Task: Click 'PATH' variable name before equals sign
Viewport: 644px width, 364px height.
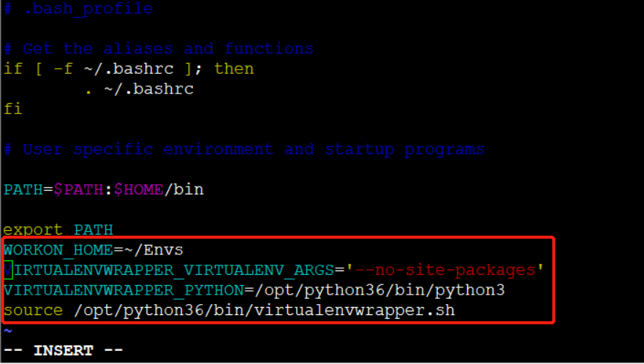Action: [x=23, y=189]
